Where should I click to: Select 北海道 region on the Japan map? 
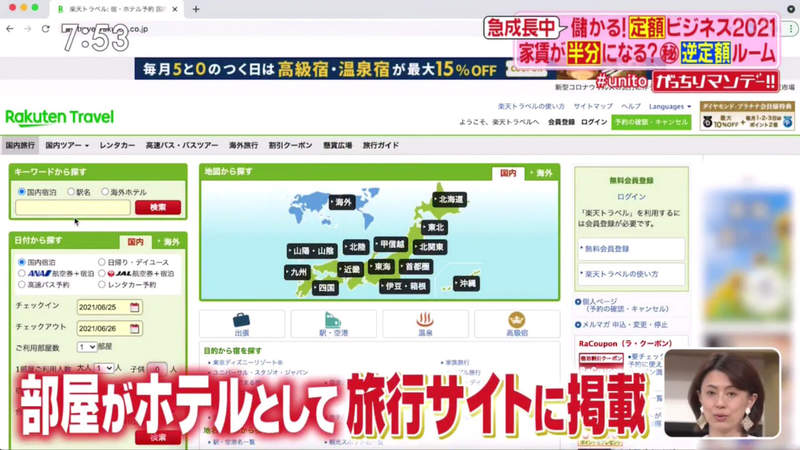point(449,200)
